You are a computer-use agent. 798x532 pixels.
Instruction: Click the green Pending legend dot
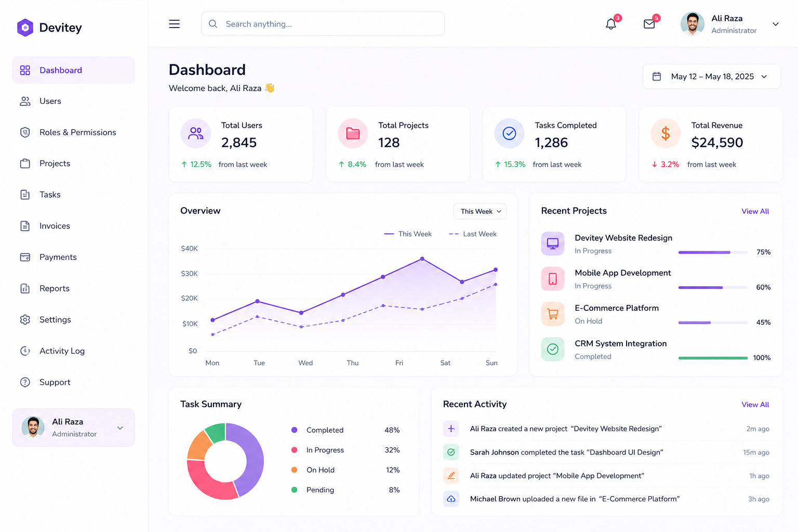tap(294, 490)
